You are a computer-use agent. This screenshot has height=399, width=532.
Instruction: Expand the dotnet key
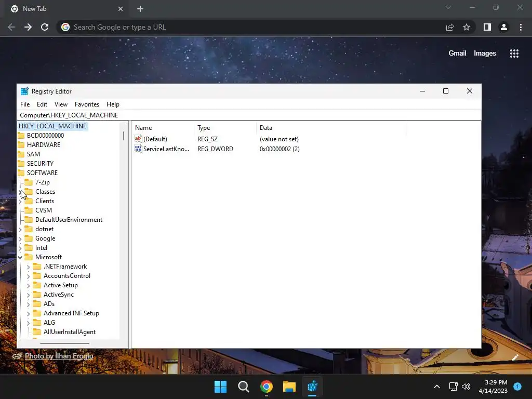[20, 230]
